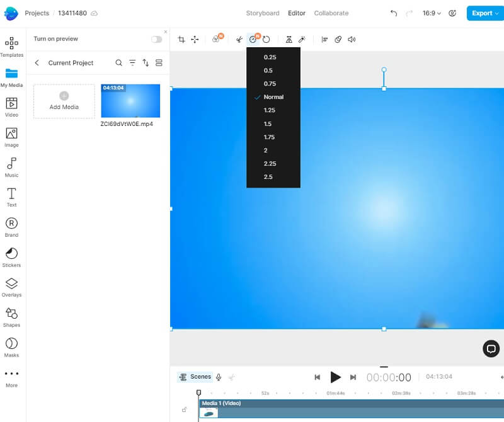504x422 pixels.
Task: Select the Position tool next to Crop
Action: point(195,39)
